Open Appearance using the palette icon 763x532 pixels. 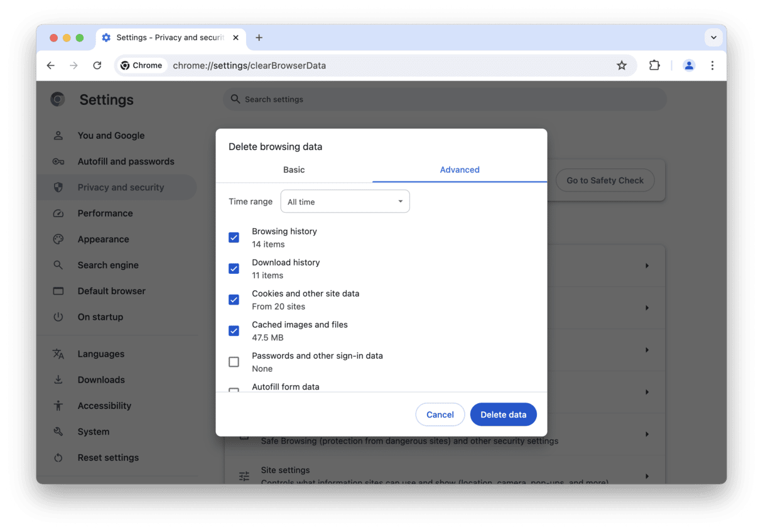(58, 239)
